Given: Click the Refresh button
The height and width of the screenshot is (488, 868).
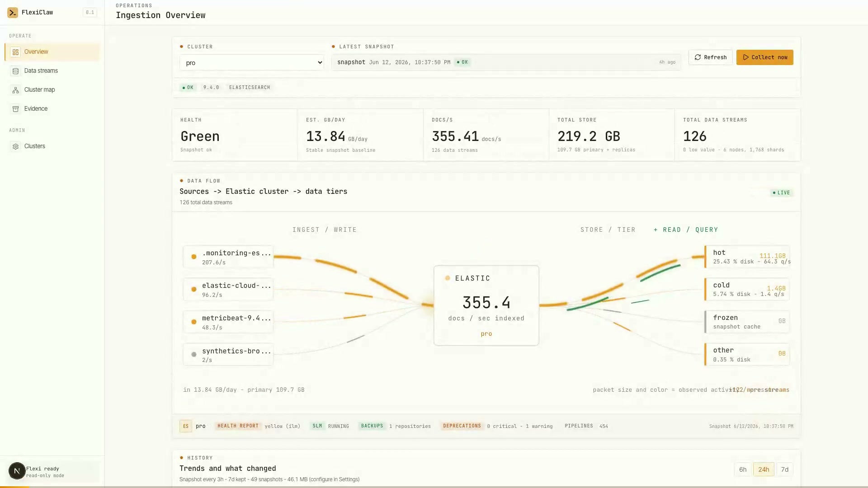Looking at the screenshot, I should [711, 57].
